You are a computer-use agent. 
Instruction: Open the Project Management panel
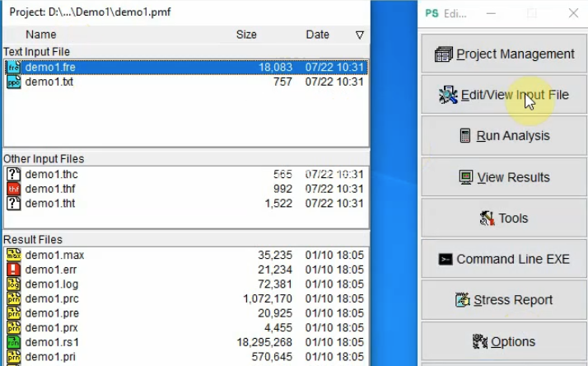503,54
